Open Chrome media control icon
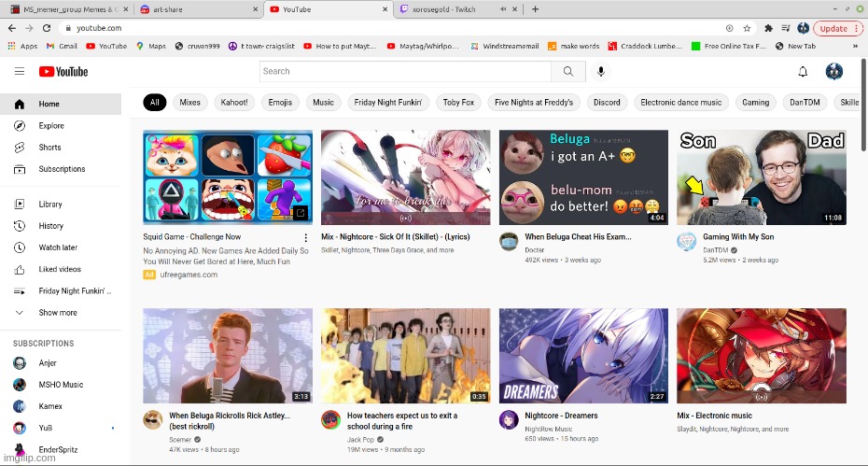The height and width of the screenshot is (466, 868). pyautogui.click(x=786, y=28)
